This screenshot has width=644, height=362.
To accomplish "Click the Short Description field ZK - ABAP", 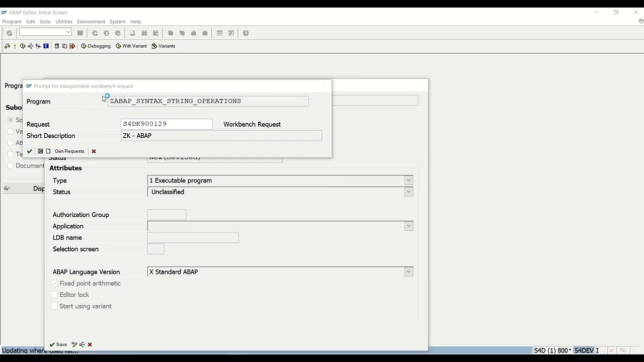I will [x=221, y=136].
